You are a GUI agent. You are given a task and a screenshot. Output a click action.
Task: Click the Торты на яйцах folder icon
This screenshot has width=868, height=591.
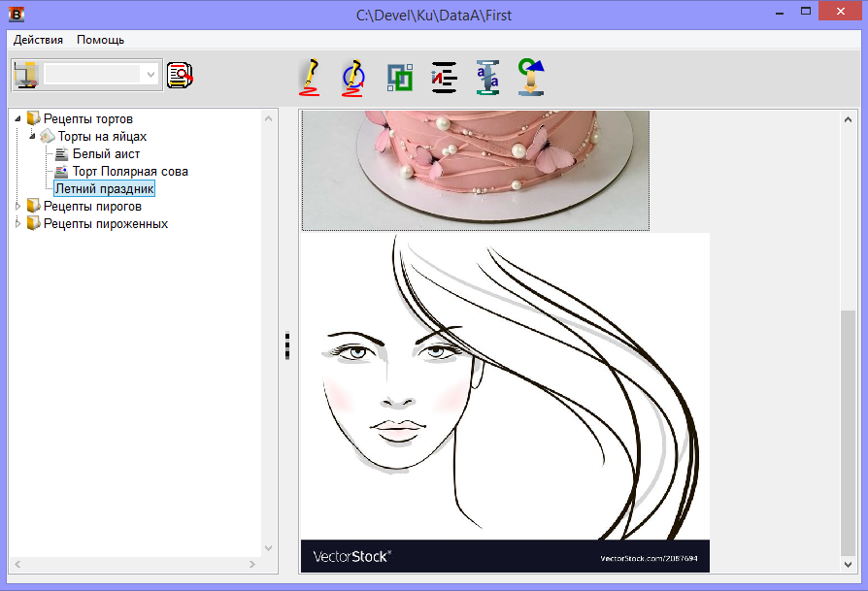[x=48, y=136]
